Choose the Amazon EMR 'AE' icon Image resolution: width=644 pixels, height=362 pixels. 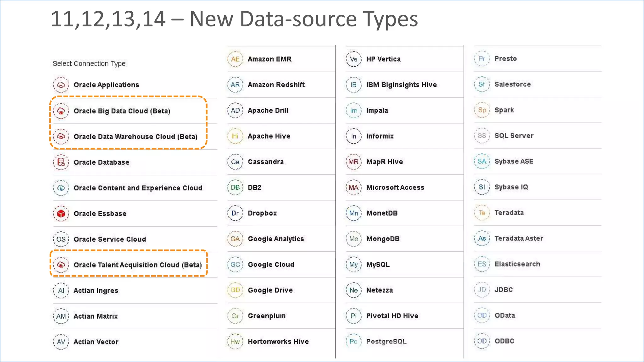235,59
